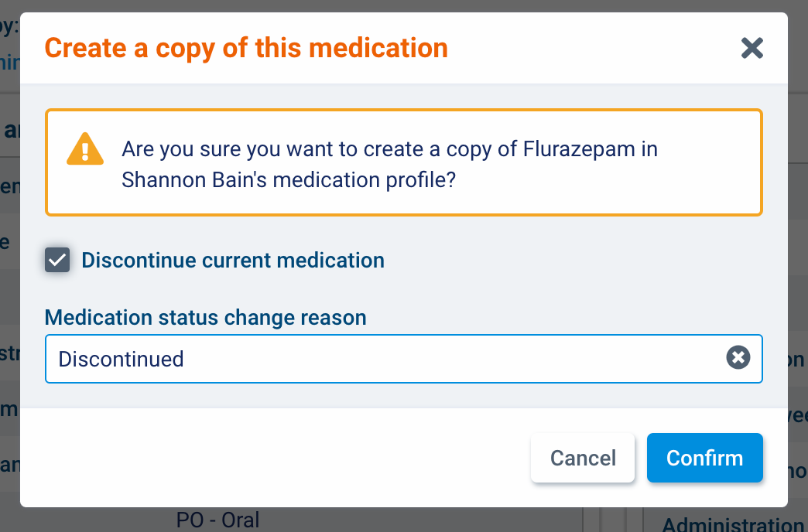Image resolution: width=808 pixels, height=532 pixels.
Task: Click the blank header area beside the title
Action: [588, 48]
